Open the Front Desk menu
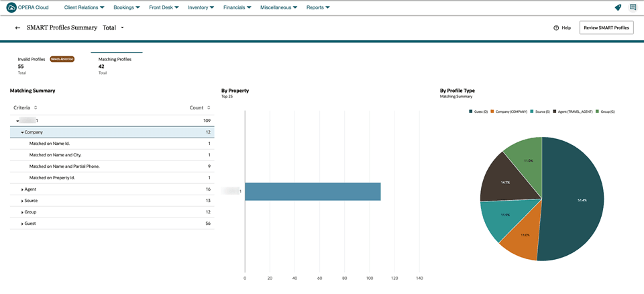This screenshot has height=294, width=644. (164, 7)
